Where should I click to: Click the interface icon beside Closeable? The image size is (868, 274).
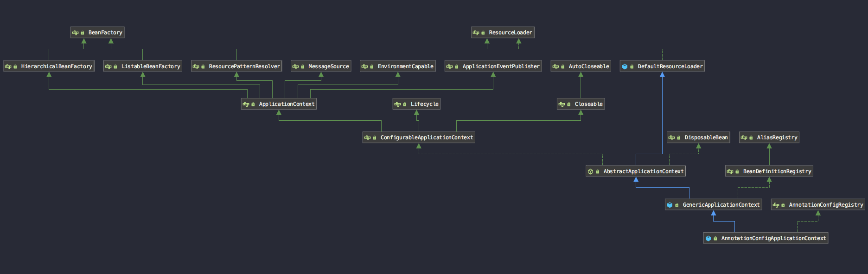[562, 104]
